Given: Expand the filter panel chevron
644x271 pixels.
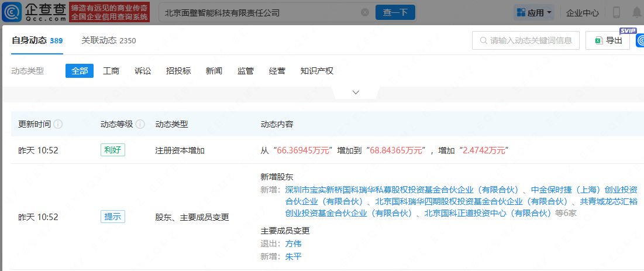Looking at the screenshot, I should coord(356,92).
